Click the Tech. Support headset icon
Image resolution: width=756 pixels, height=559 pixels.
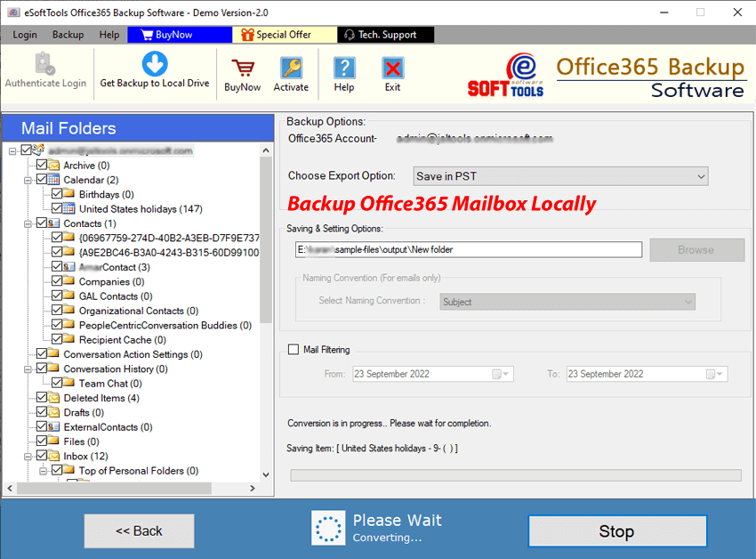pyautogui.click(x=348, y=35)
